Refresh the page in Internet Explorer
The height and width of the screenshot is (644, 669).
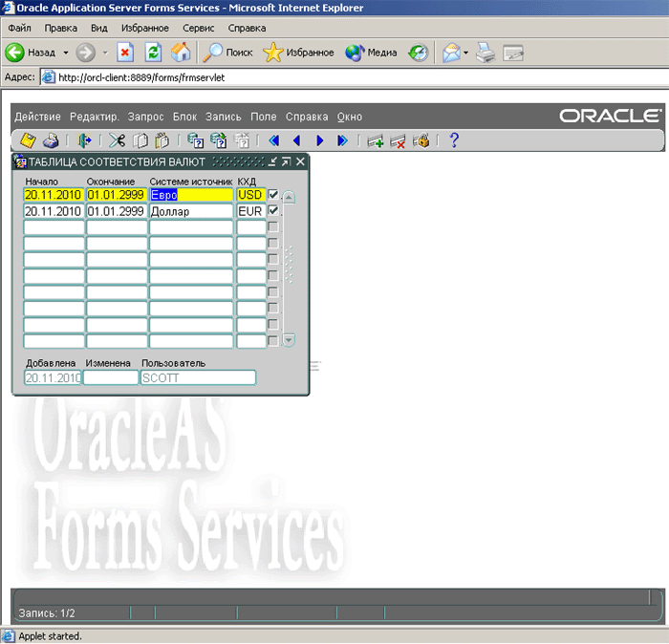pyautogui.click(x=153, y=53)
